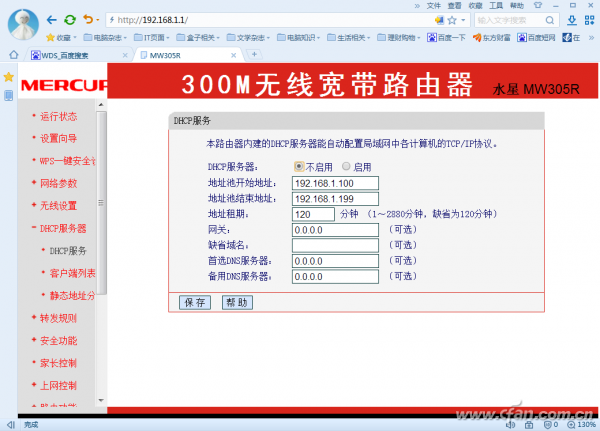Click the home icon left of the tabs
The height and width of the screenshot is (431, 600).
point(14,55)
